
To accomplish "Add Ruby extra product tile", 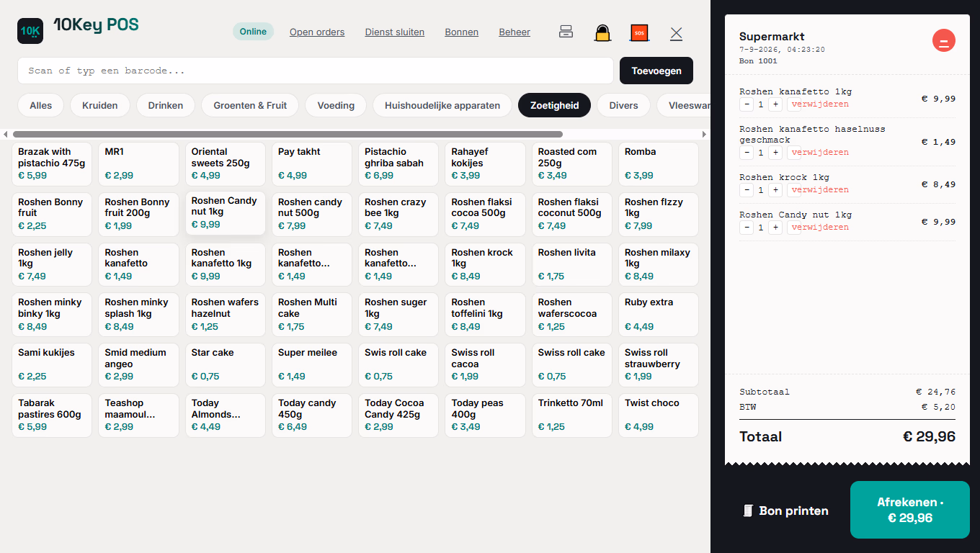I will 659,315.
